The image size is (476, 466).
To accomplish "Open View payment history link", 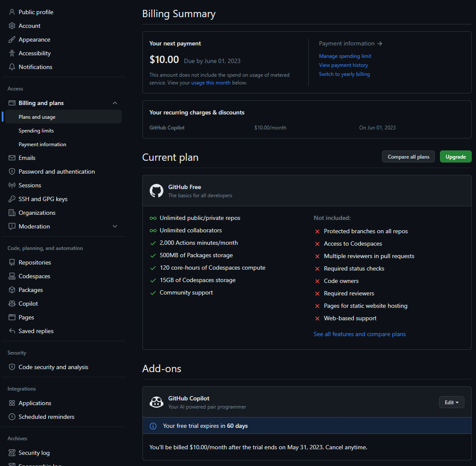I will point(343,65).
